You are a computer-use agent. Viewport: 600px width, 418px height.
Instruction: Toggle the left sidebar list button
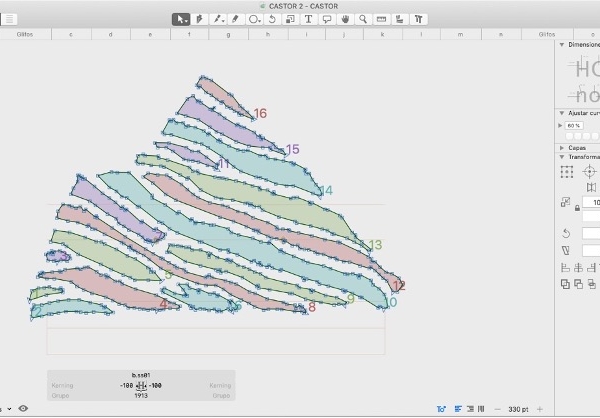[x=10, y=18]
